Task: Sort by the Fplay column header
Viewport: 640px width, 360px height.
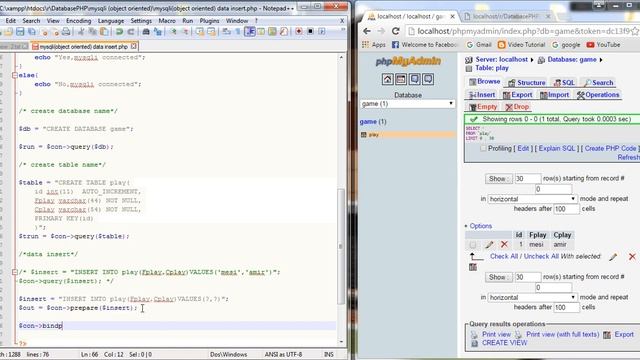Action: pyautogui.click(x=537, y=235)
